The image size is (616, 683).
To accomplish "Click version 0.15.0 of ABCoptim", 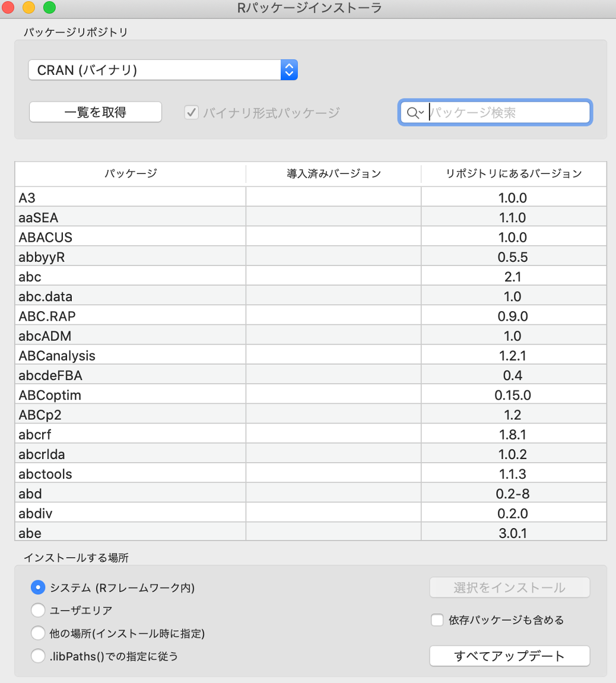I will pyautogui.click(x=513, y=395).
